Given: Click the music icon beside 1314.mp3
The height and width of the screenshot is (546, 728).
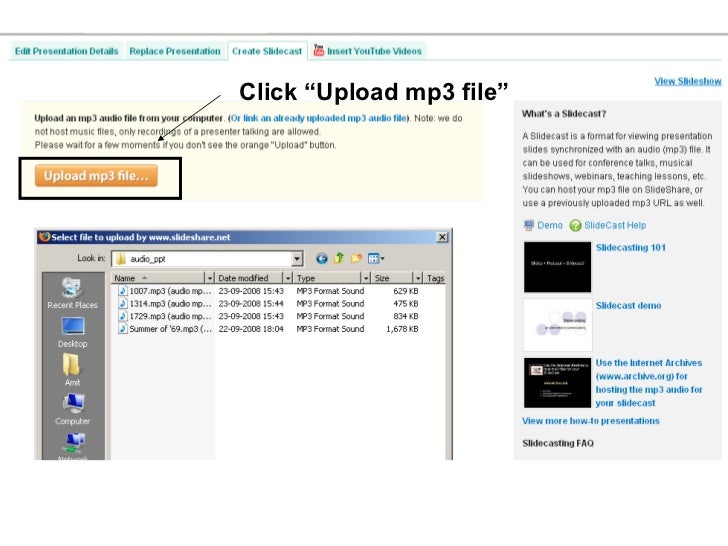Looking at the screenshot, I should 123,303.
